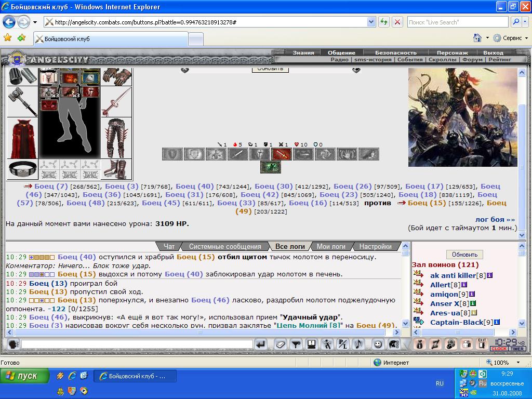Switch to the Чат tab

(x=169, y=247)
